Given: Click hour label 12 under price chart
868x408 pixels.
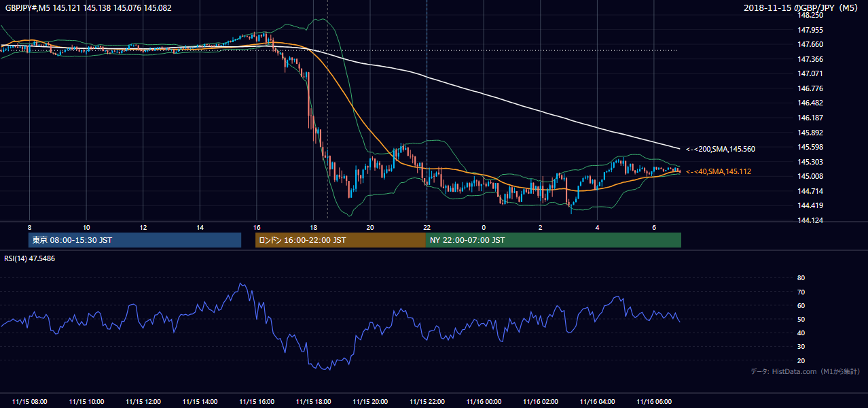Looking at the screenshot, I should pos(143,227).
